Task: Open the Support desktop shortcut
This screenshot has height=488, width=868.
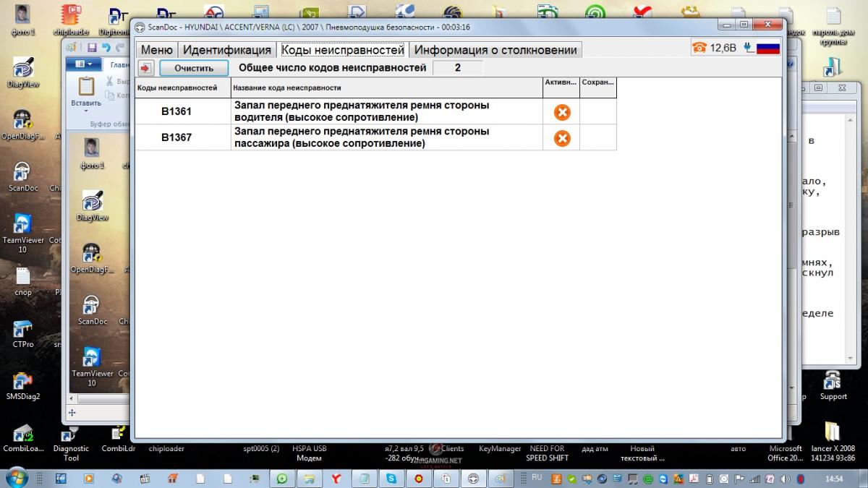Action: pos(833,385)
